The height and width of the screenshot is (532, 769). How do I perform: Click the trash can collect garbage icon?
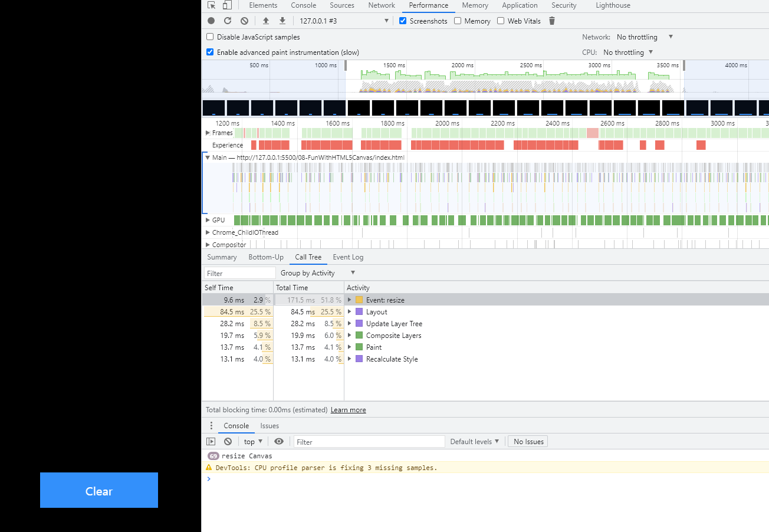[552, 21]
